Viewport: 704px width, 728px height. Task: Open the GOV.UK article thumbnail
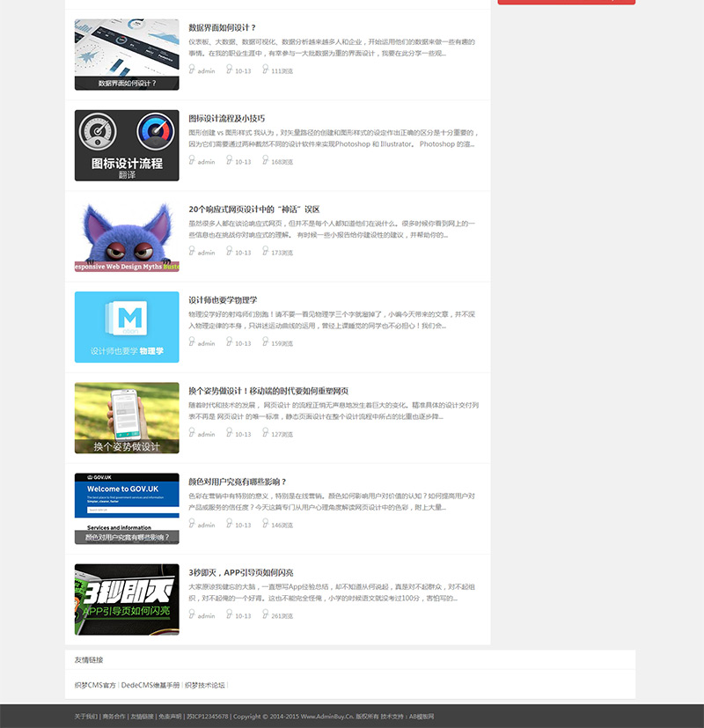coord(127,509)
